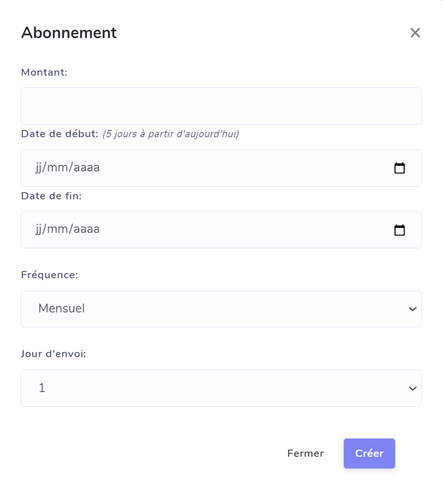This screenshot has height=504, width=443.
Task: Click the Date de début label
Action: (x=60, y=134)
